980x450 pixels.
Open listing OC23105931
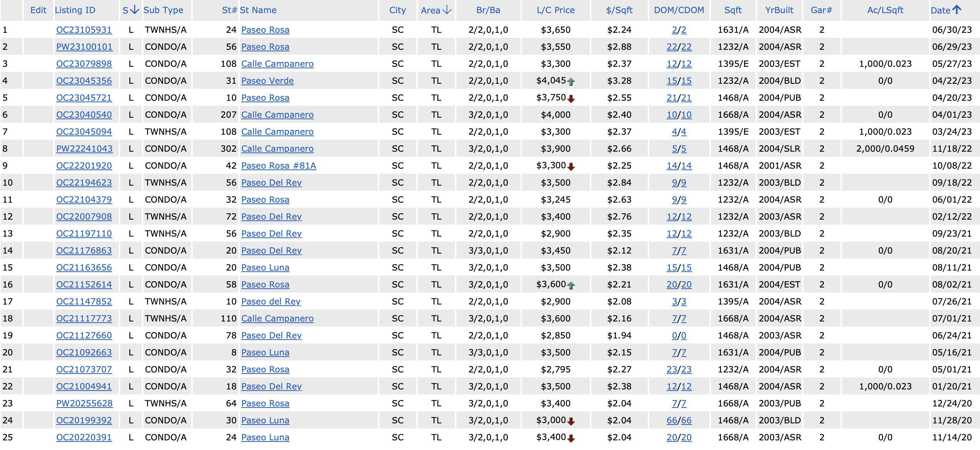(84, 30)
